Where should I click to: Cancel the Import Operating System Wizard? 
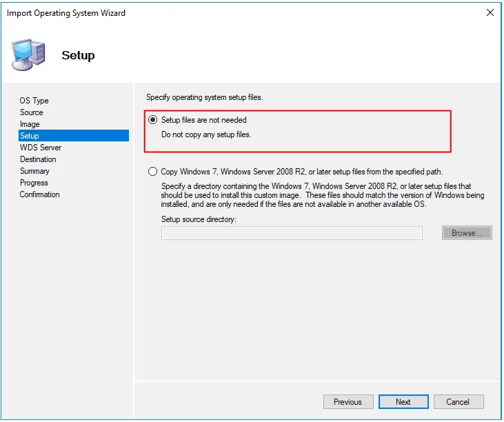458,402
